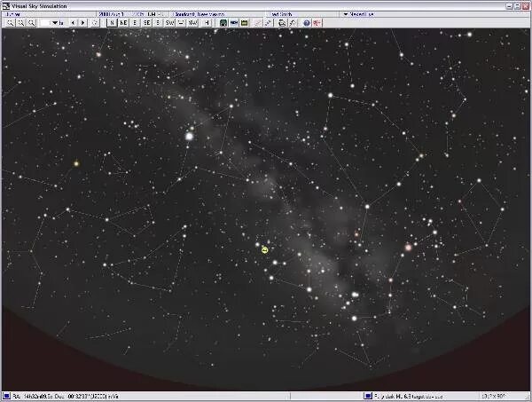Click the third magnifier zoom icon
Screen dimensions: 532x402
32,23
